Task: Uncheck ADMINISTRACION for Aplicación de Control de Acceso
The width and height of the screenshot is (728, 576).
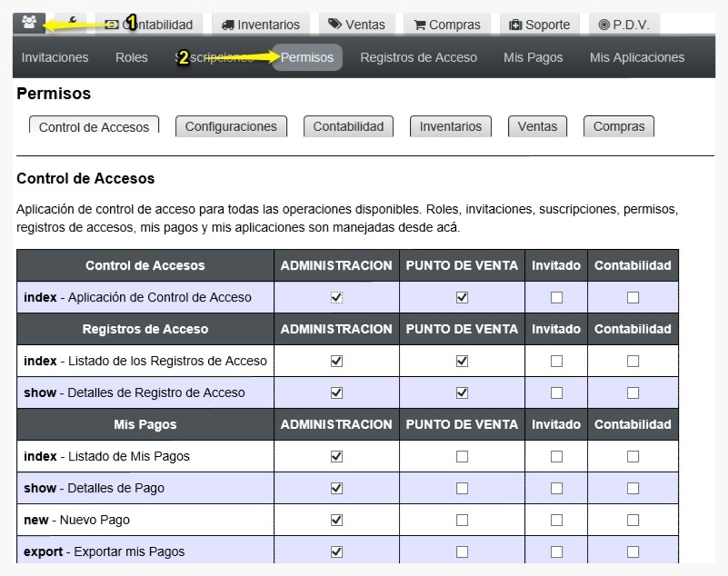Action: point(336,297)
